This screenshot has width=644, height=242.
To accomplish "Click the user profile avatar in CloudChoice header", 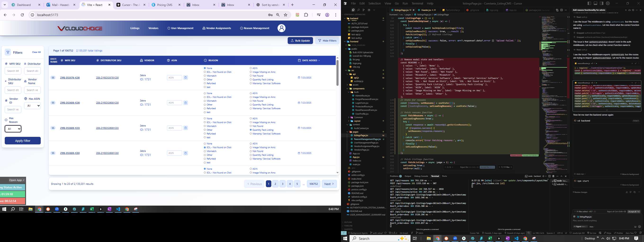I will point(281,28).
